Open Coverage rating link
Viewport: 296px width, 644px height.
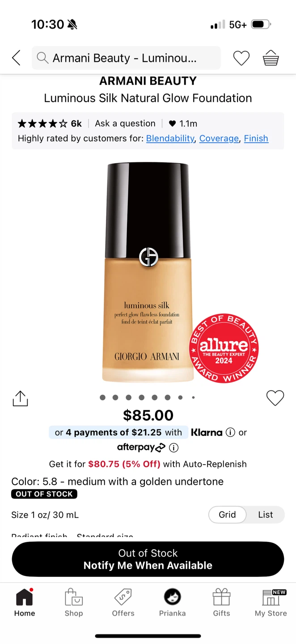click(x=219, y=138)
